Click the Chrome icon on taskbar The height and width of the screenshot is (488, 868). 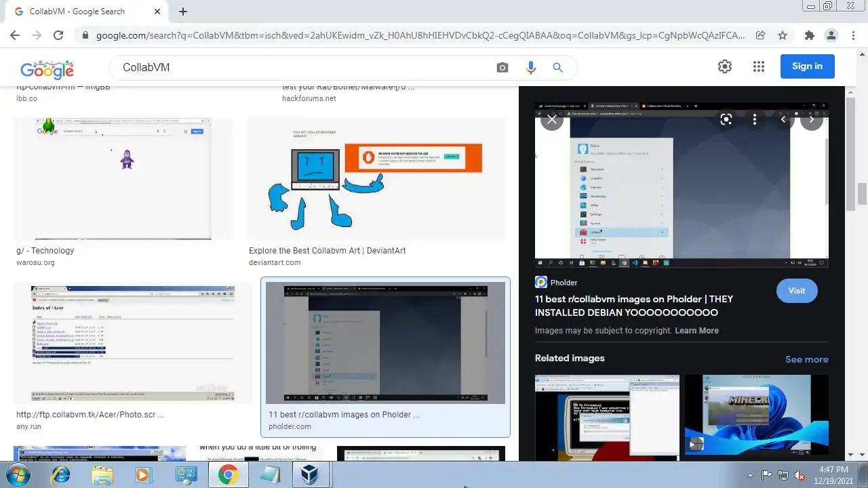(x=228, y=475)
